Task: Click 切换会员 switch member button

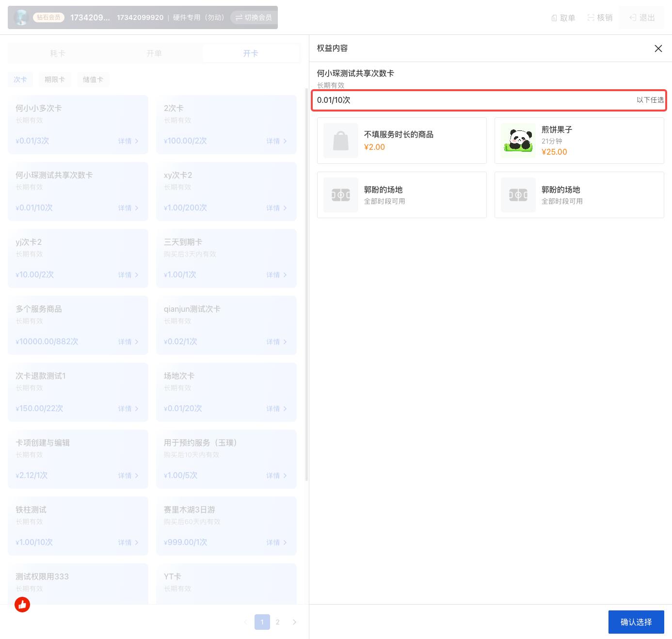Action: pos(254,17)
